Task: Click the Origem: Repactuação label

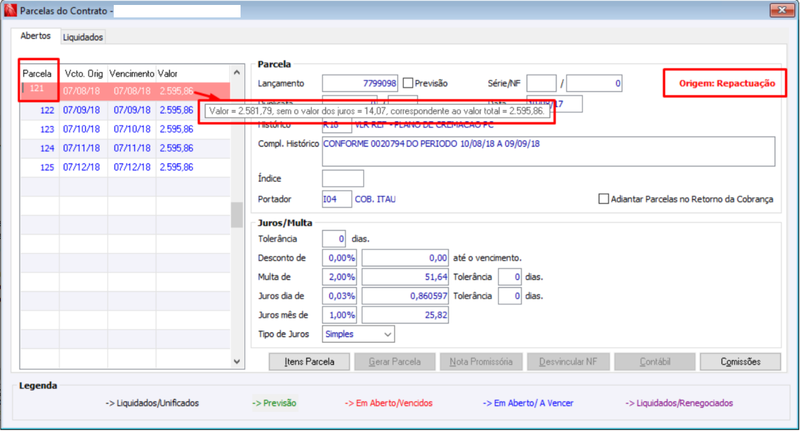Action: pos(727,83)
